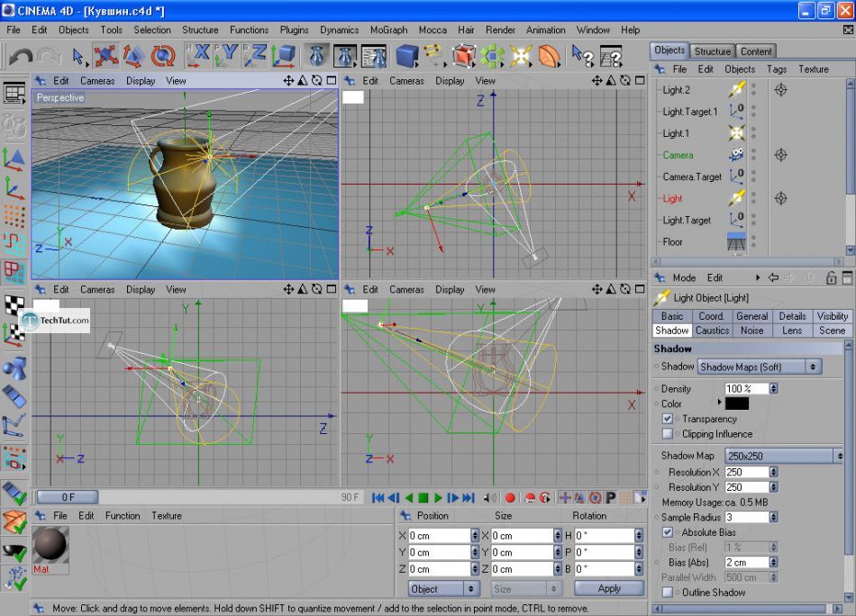Activate the Move tool
The image size is (856, 616).
tap(106, 56)
